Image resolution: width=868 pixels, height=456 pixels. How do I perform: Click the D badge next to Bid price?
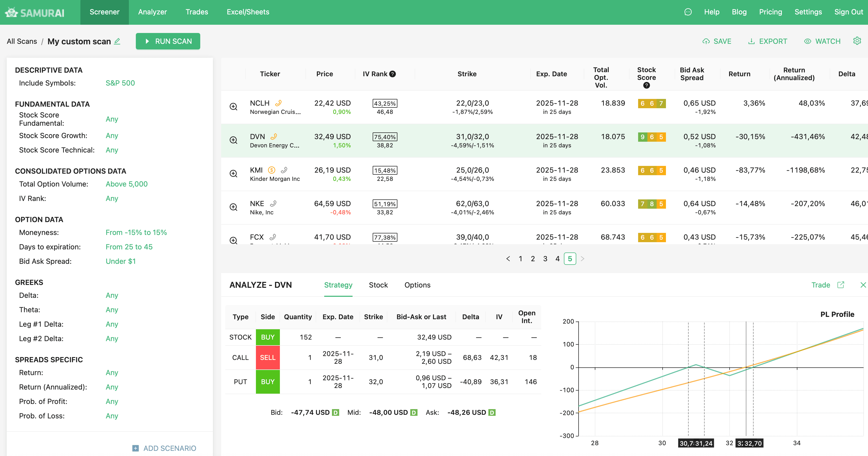coord(335,412)
